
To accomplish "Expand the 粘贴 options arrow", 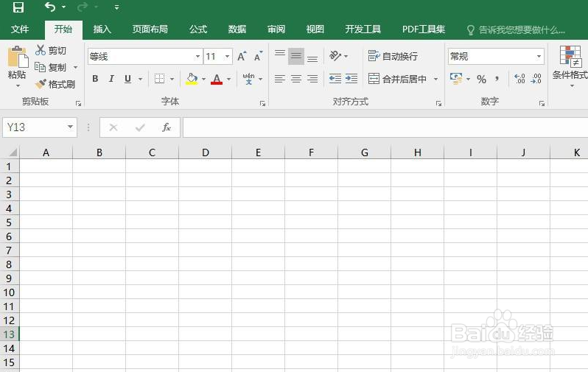I will (x=18, y=86).
